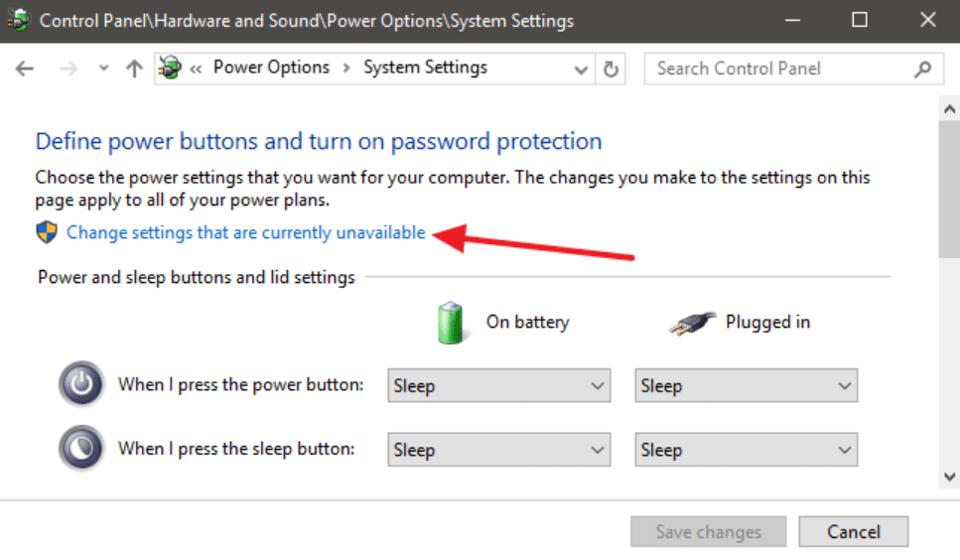This screenshot has height=560, width=960.
Task: Open power button On battery dropdown
Action: coord(498,385)
